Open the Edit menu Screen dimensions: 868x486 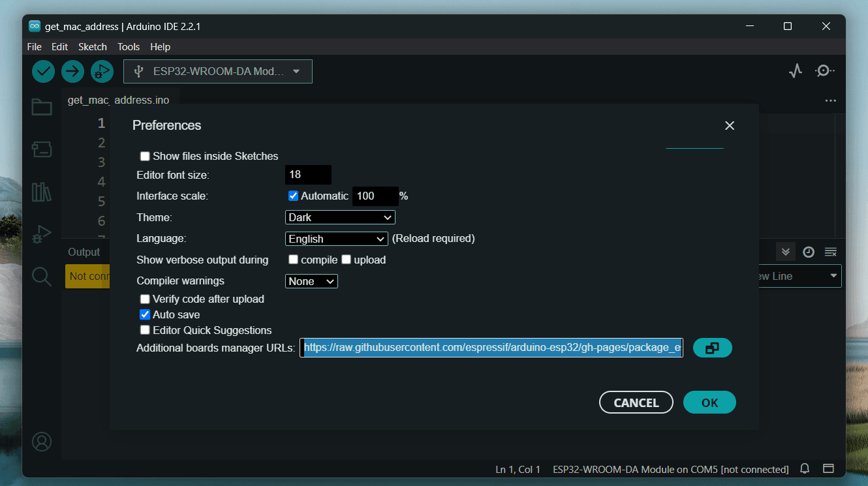click(x=59, y=47)
